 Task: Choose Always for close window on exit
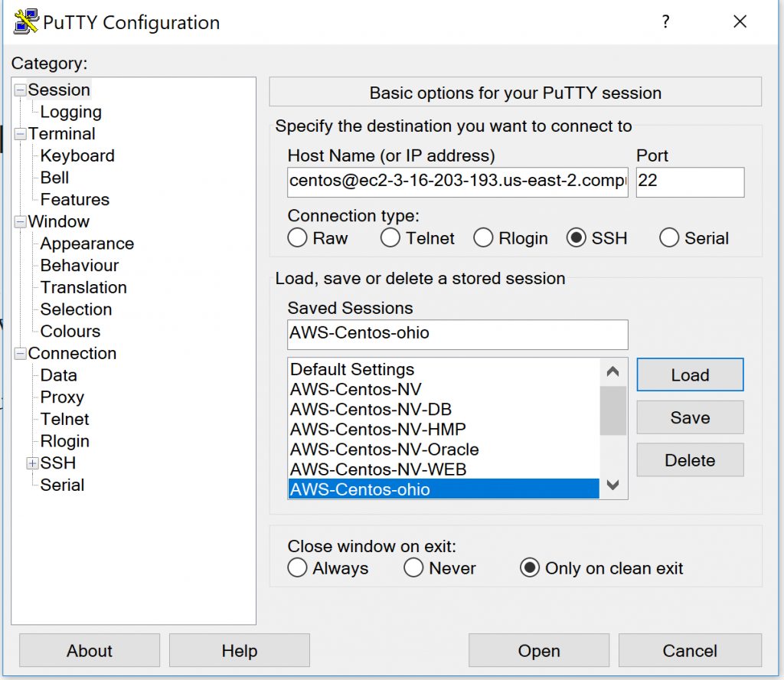click(x=298, y=567)
